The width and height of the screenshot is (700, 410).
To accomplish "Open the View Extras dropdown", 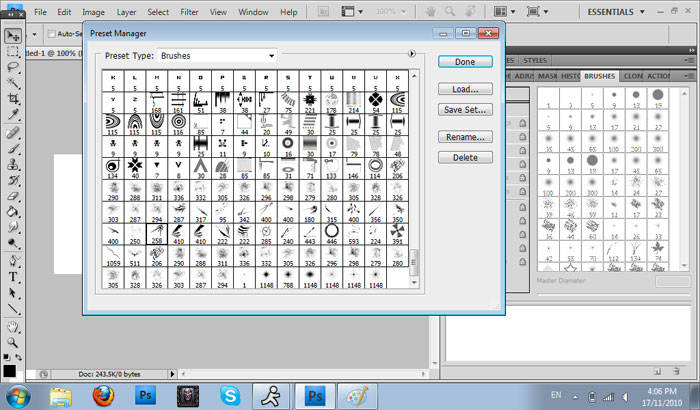I will tap(352, 12).
